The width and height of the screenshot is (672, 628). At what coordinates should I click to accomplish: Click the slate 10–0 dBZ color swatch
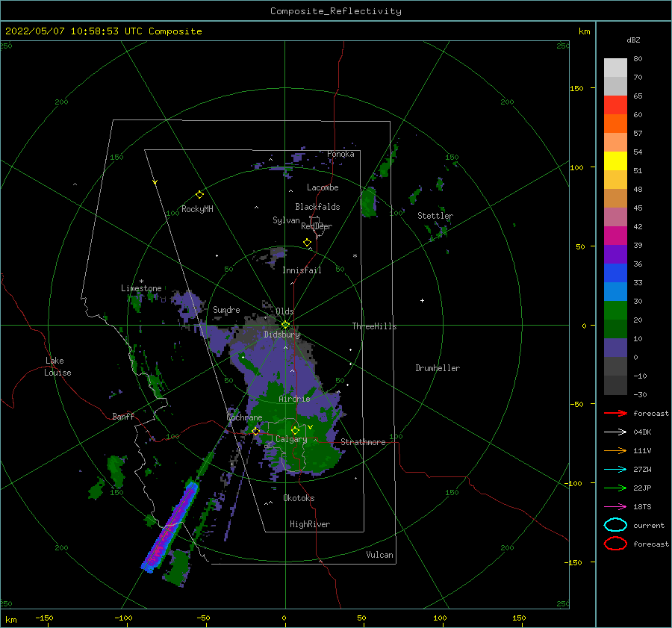pyautogui.click(x=615, y=348)
